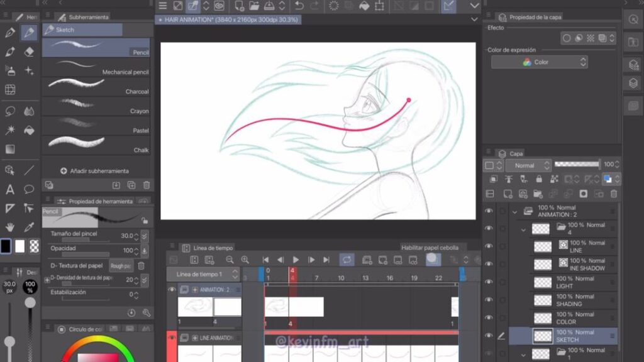The image size is (644, 362).
Task: Select the Fill bucket tool
Action: coord(29,131)
